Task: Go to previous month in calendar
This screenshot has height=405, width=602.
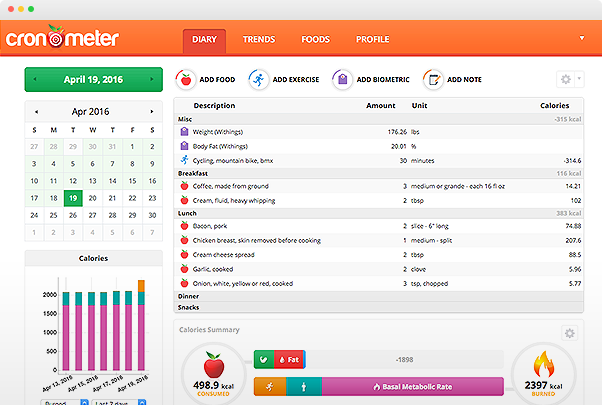Action: click(36, 111)
